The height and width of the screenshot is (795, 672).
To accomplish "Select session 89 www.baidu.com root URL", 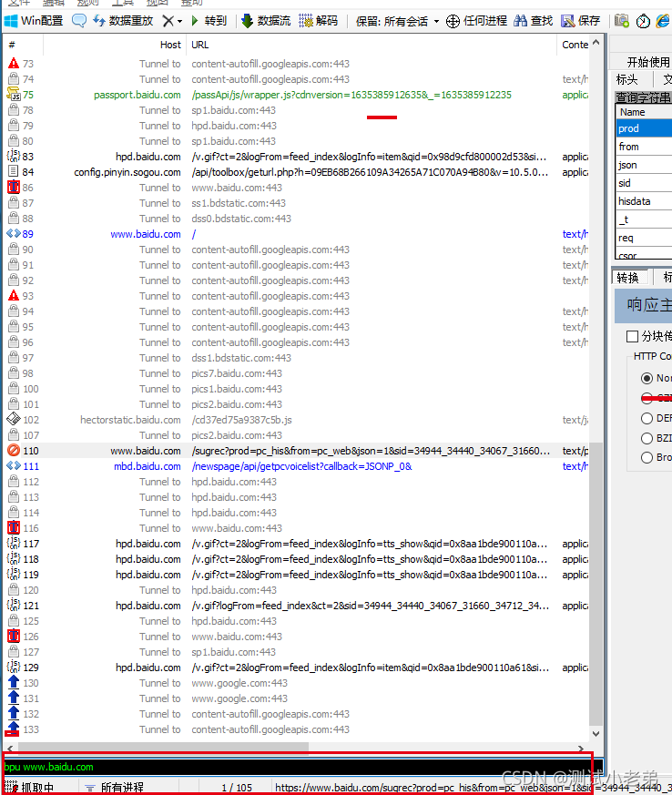I will click(x=297, y=234).
